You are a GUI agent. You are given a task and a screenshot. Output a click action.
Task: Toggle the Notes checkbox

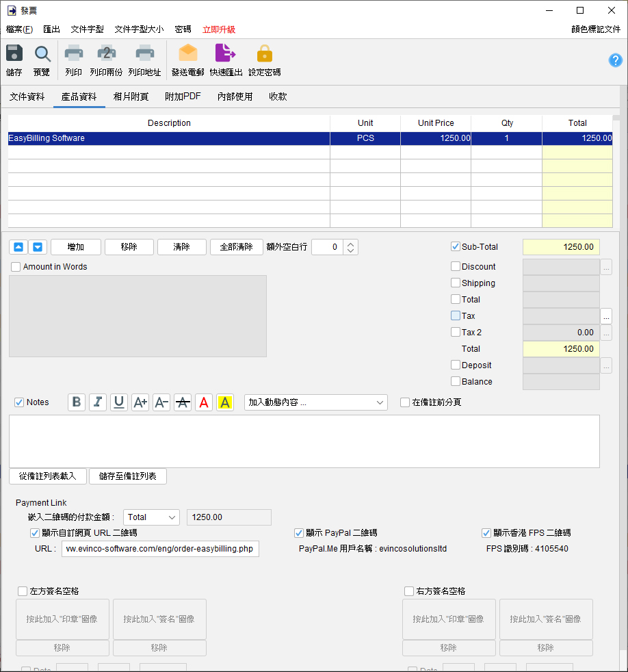pyautogui.click(x=19, y=402)
